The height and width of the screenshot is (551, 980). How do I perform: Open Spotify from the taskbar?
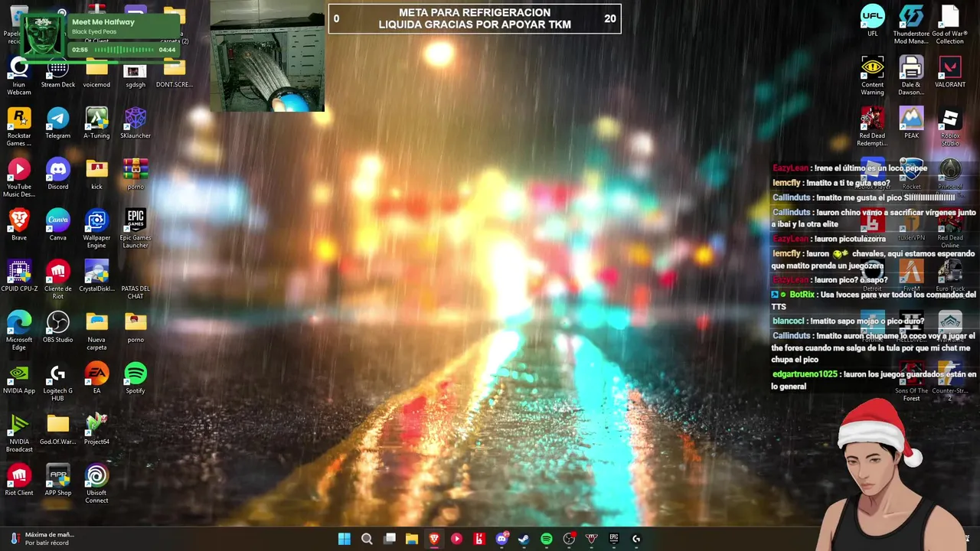pos(546,539)
